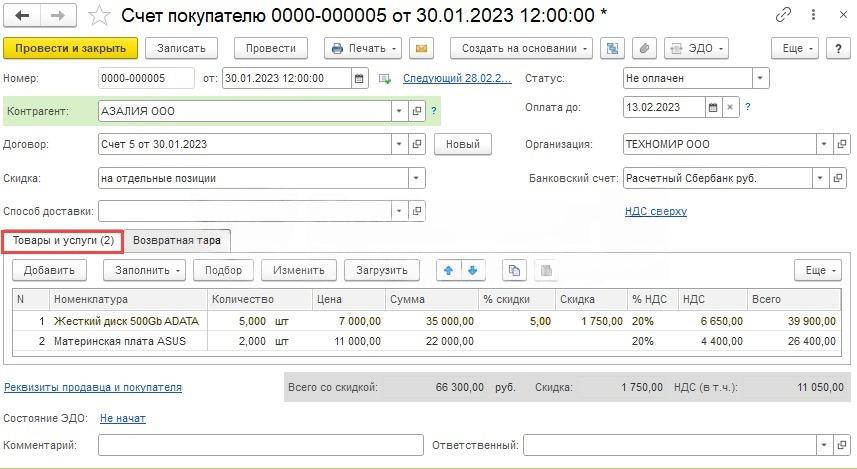
Task: Open АЗАЛИЯ ООО contractor card
Action: click(416, 111)
